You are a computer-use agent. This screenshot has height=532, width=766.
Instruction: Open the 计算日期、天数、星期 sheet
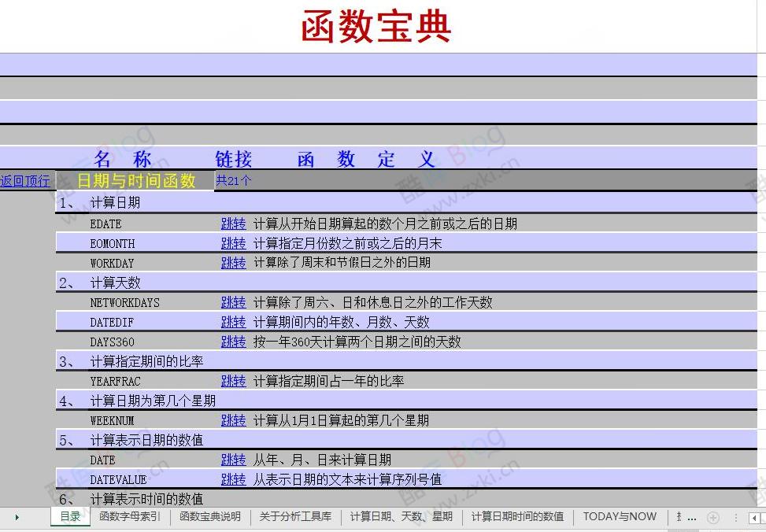(401, 517)
